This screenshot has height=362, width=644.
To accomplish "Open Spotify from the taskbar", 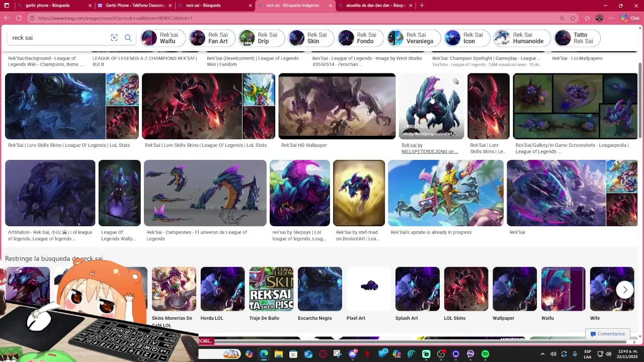I will [485, 354].
